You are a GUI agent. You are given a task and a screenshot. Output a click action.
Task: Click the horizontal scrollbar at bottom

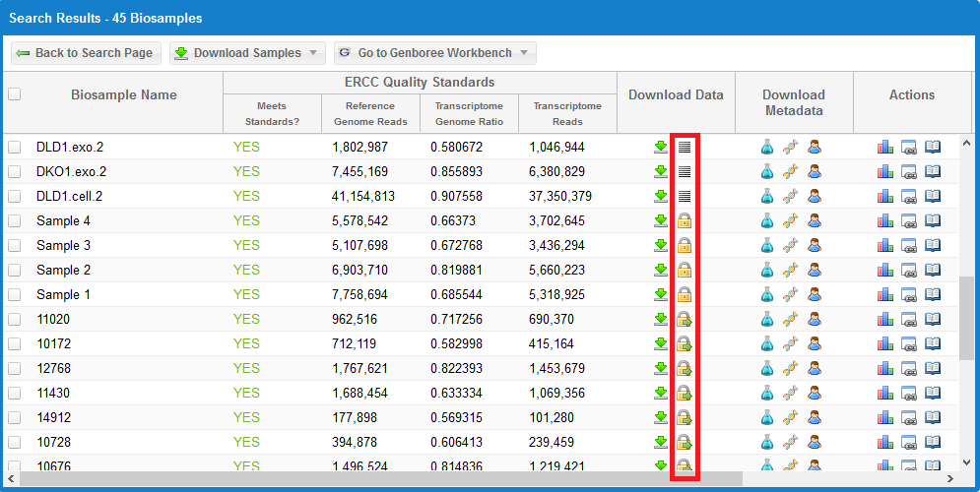[x=394, y=478]
